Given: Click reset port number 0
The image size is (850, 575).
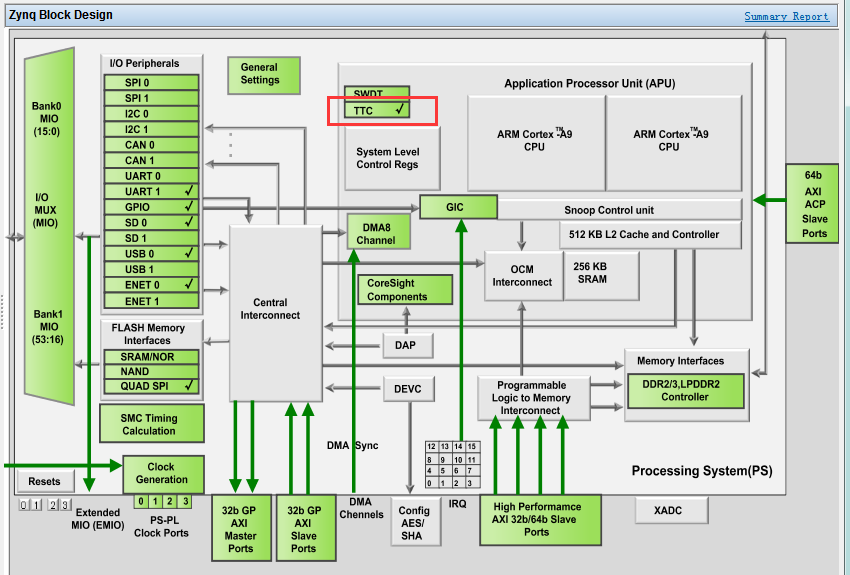Looking at the screenshot, I should (x=23, y=505).
